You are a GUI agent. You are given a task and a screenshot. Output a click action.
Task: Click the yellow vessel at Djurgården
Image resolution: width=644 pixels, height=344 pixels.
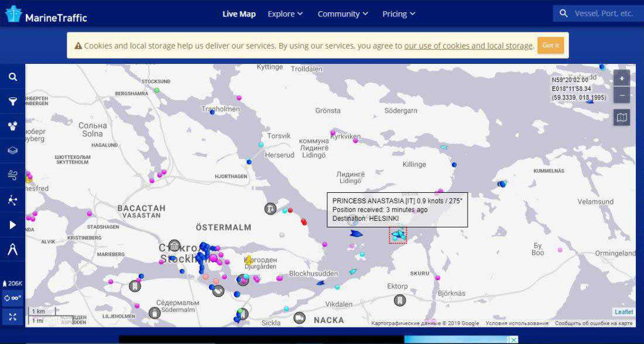pyautogui.click(x=248, y=260)
